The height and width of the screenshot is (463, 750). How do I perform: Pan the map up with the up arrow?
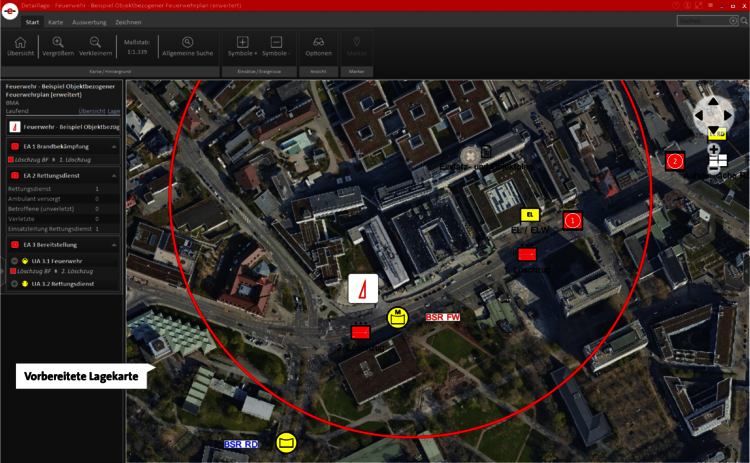[713, 101]
